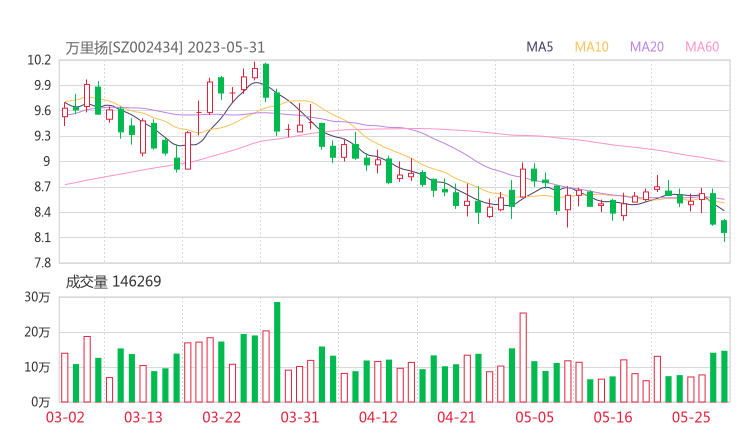
Task: Click the MA20 legend label
Action: (x=647, y=47)
